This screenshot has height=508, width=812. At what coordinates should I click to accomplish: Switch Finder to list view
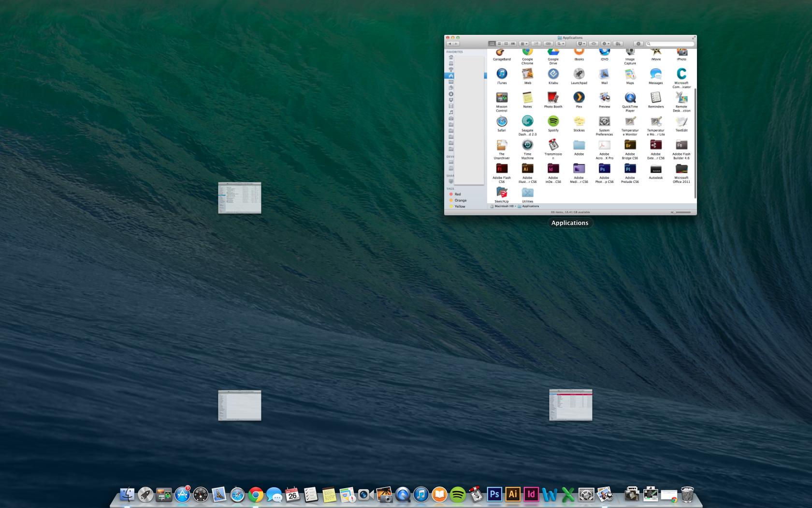pyautogui.click(x=499, y=44)
